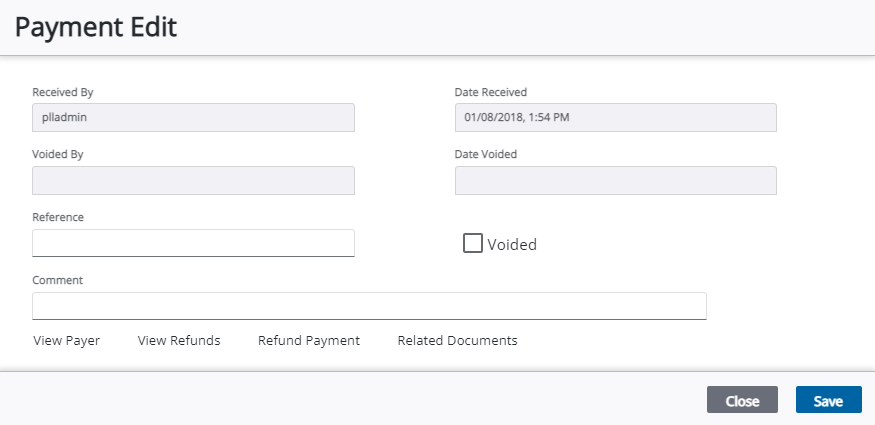Image resolution: width=875 pixels, height=425 pixels.
Task: Click the Date Voided label
Action: 485,154
